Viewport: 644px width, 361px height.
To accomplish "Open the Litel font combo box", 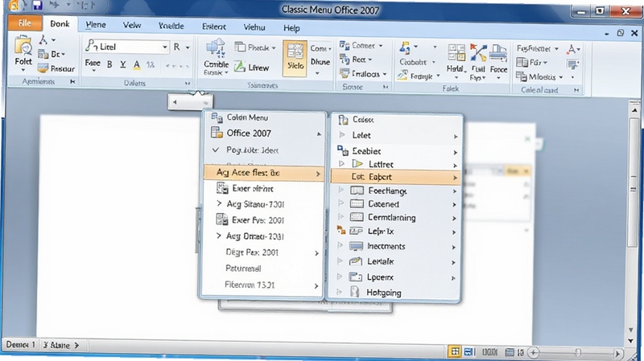I will coord(127,47).
